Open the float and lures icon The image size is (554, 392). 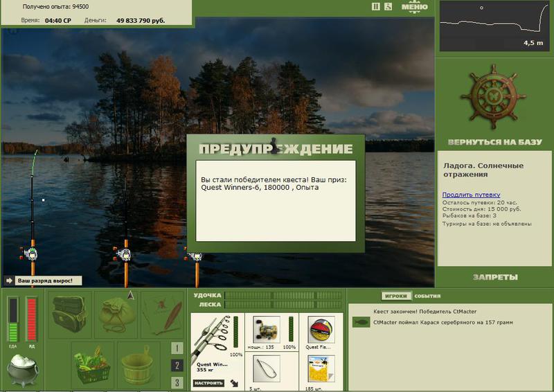[x=163, y=314]
